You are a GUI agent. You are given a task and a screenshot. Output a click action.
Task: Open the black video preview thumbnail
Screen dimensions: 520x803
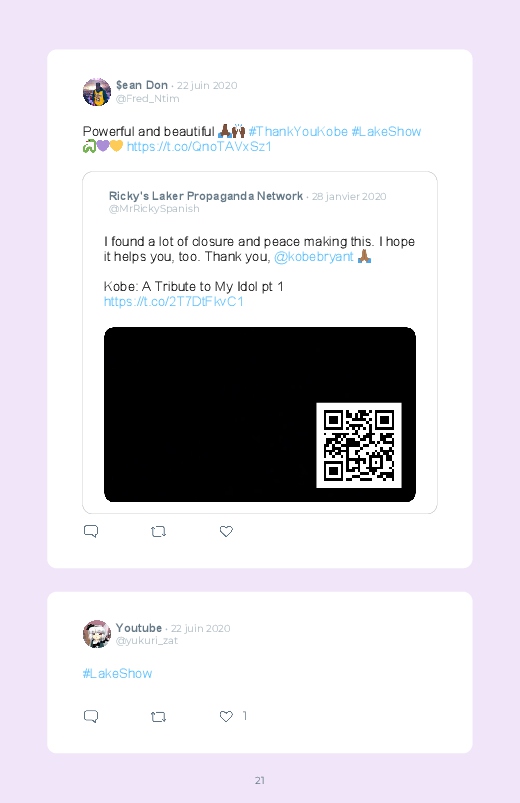(260, 414)
